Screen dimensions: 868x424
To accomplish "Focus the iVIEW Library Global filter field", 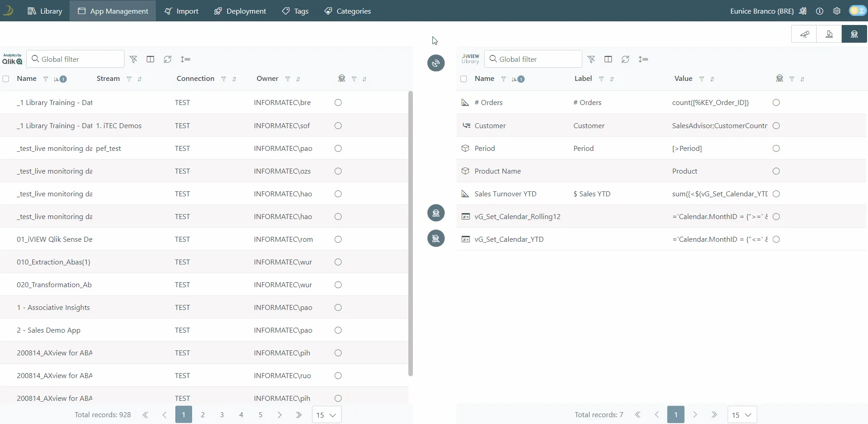I will click(533, 59).
